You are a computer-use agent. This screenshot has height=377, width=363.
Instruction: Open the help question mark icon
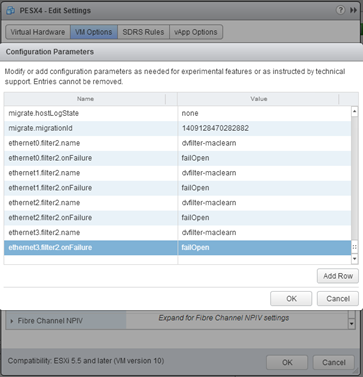click(x=340, y=10)
